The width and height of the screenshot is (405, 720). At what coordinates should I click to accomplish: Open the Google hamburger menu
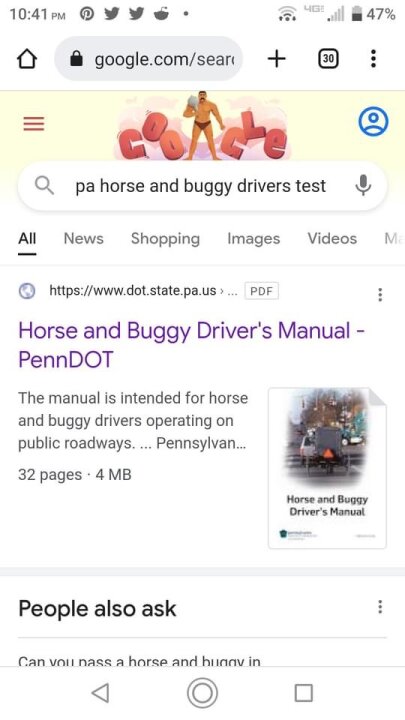point(34,124)
